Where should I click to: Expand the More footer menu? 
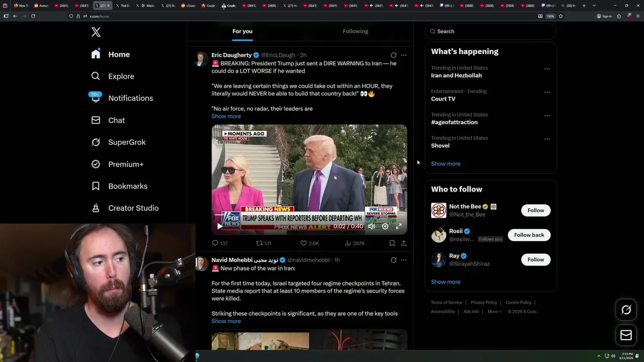pos(494,312)
